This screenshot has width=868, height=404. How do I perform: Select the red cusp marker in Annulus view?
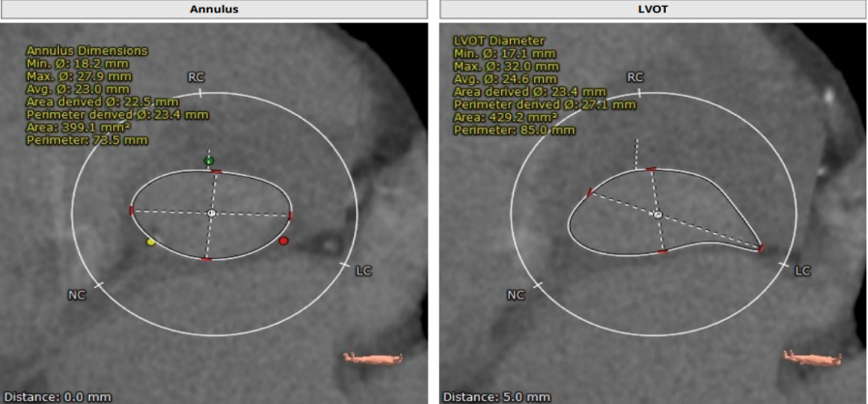click(284, 241)
